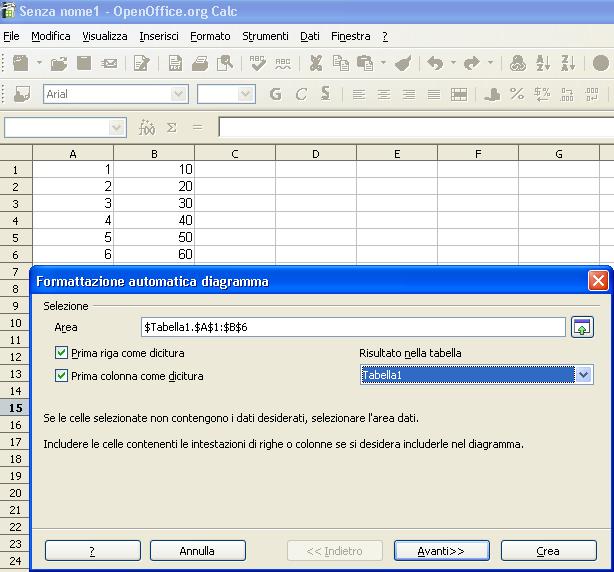Click the Cut scissors icon
The width and height of the screenshot is (614, 572).
click(315, 63)
